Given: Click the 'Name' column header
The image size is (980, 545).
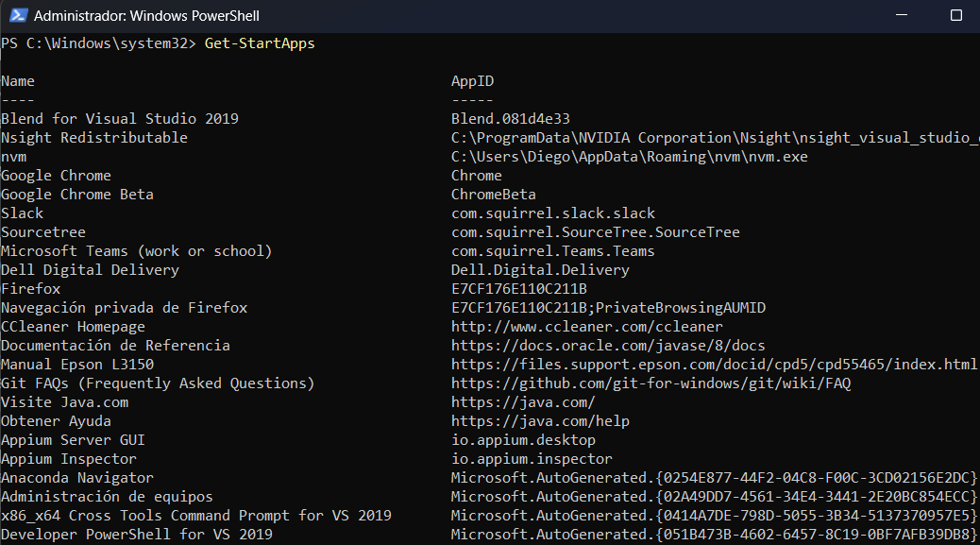Looking at the screenshot, I should pyautogui.click(x=18, y=81).
